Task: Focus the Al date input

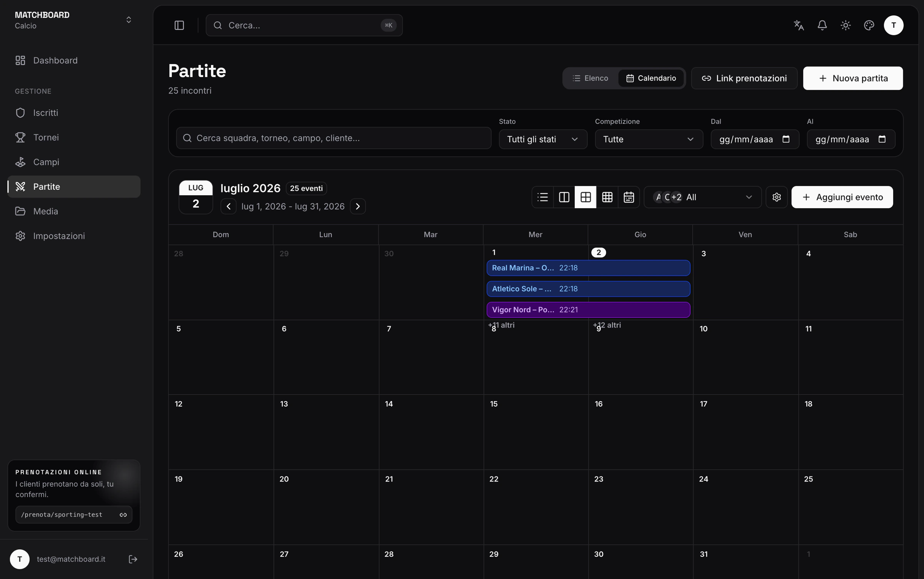Action: point(851,139)
